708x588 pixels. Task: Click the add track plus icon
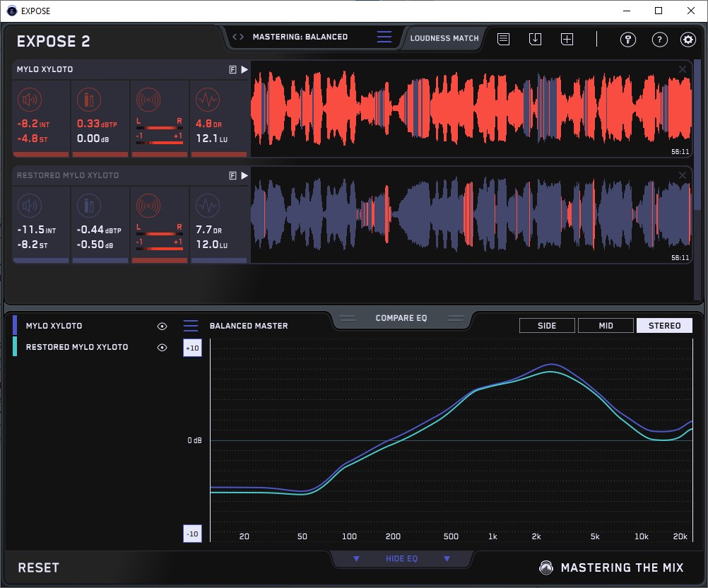coord(567,39)
